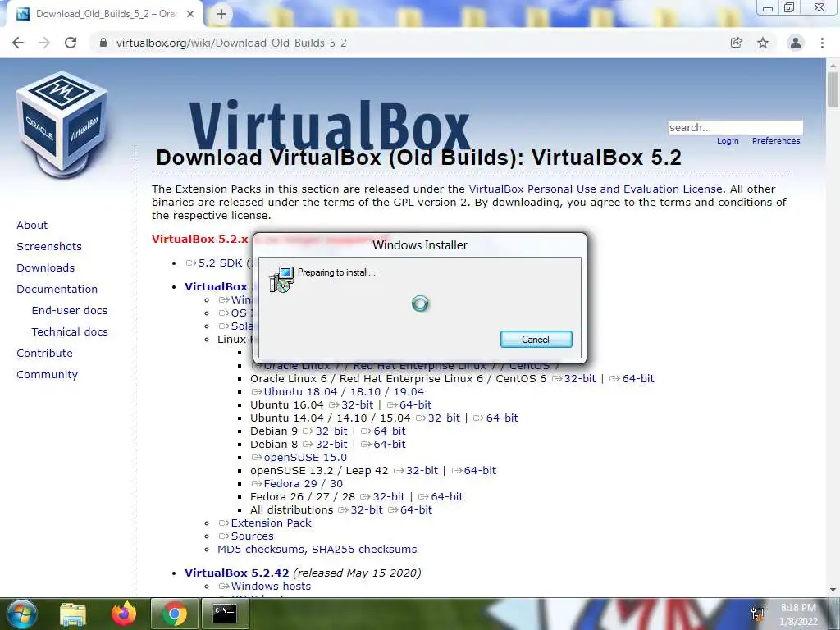Download Ubuntu 14.04 32-bit package
The width and height of the screenshot is (840, 630).
point(444,418)
